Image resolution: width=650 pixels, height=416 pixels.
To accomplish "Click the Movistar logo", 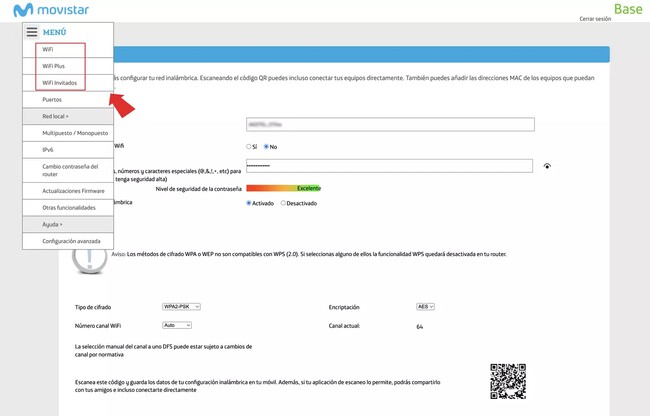I will 51,10.
